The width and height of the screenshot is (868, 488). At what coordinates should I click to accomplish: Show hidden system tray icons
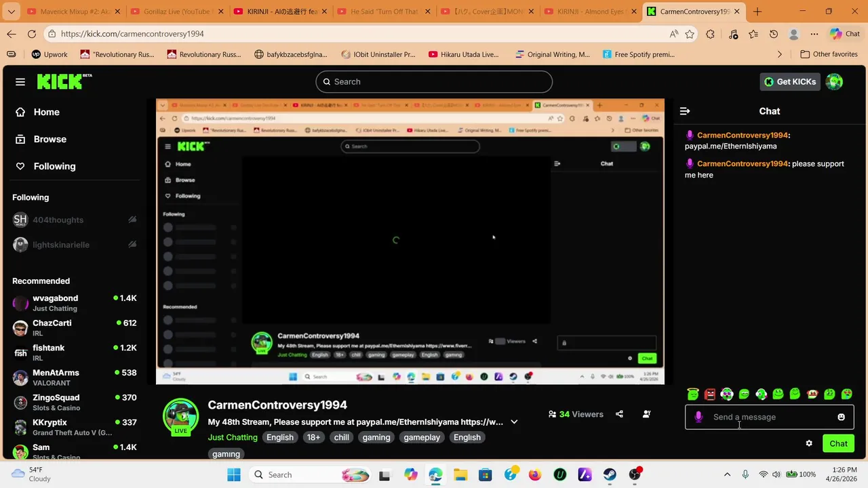click(727, 474)
